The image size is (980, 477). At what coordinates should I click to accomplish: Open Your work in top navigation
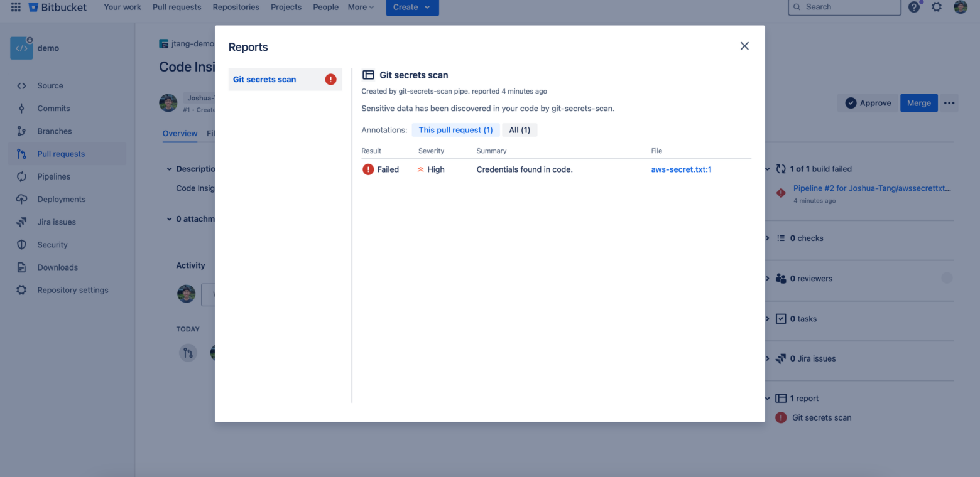(122, 7)
